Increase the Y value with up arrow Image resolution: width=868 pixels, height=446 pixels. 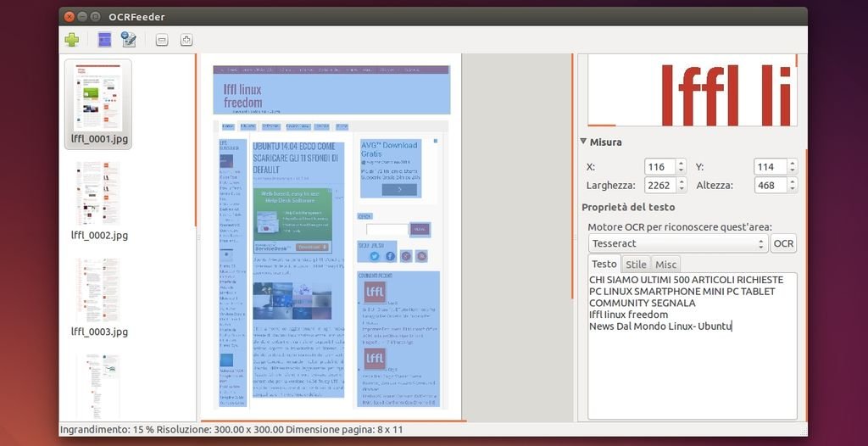pos(793,163)
